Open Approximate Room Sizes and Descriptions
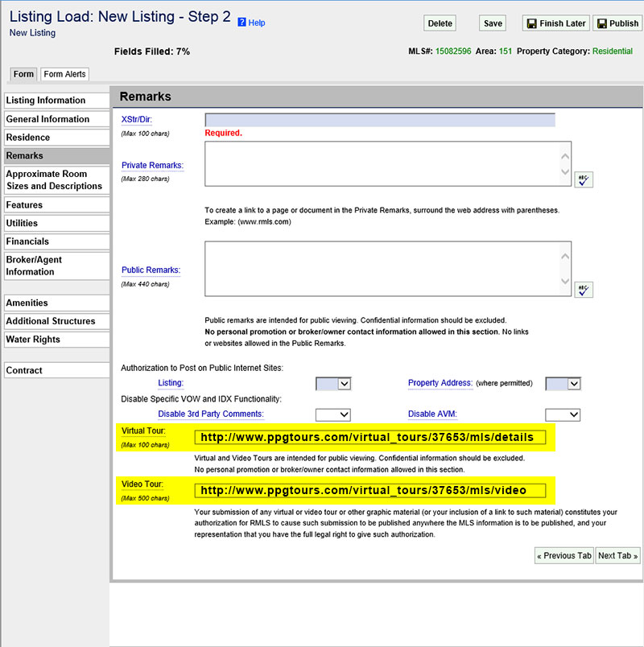Screen dimensions: 644x647 tap(57, 180)
